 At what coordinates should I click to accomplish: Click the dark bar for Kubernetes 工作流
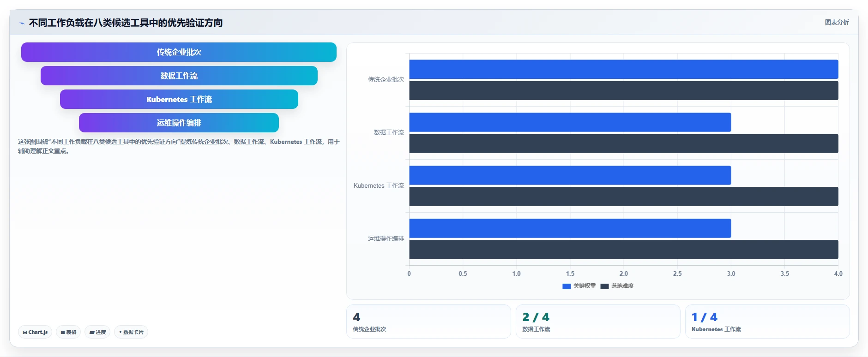(624, 196)
